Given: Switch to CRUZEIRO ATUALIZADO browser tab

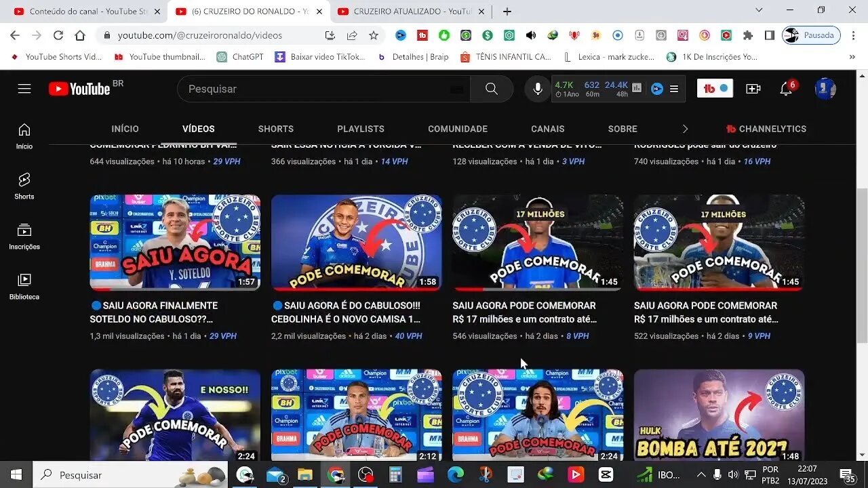Looking at the screenshot, I should [412, 12].
